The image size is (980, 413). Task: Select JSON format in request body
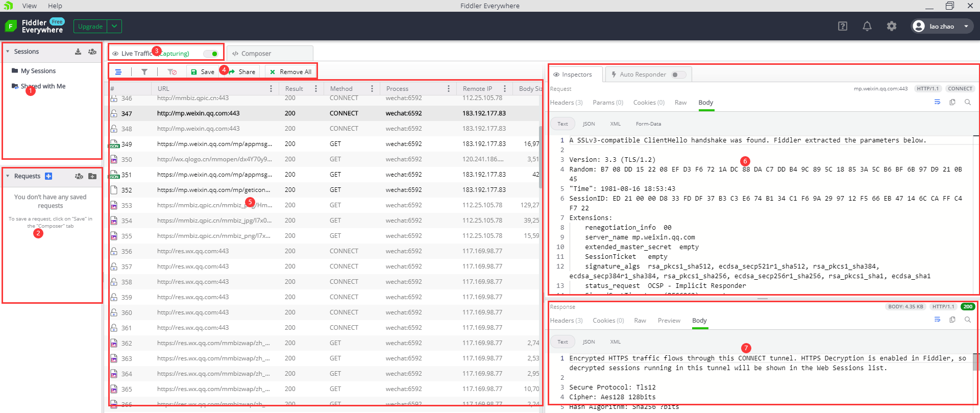pyautogui.click(x=589, y=124)
